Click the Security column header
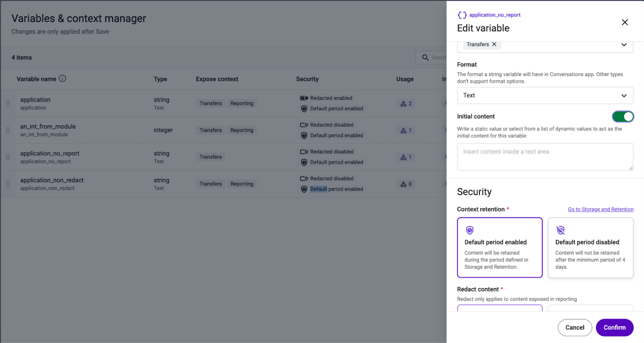Viewport: 644px width, 343px height. [x=307, y=79]
